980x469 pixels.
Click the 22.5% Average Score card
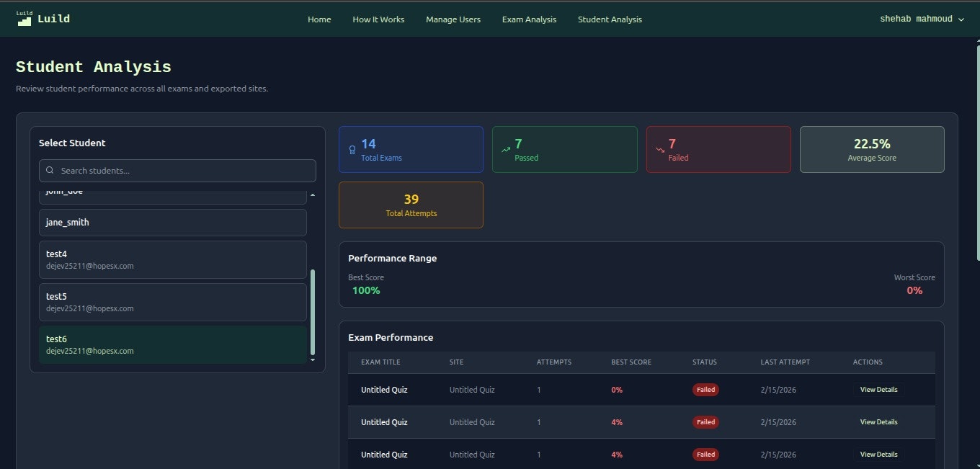(x=872, y=150)
